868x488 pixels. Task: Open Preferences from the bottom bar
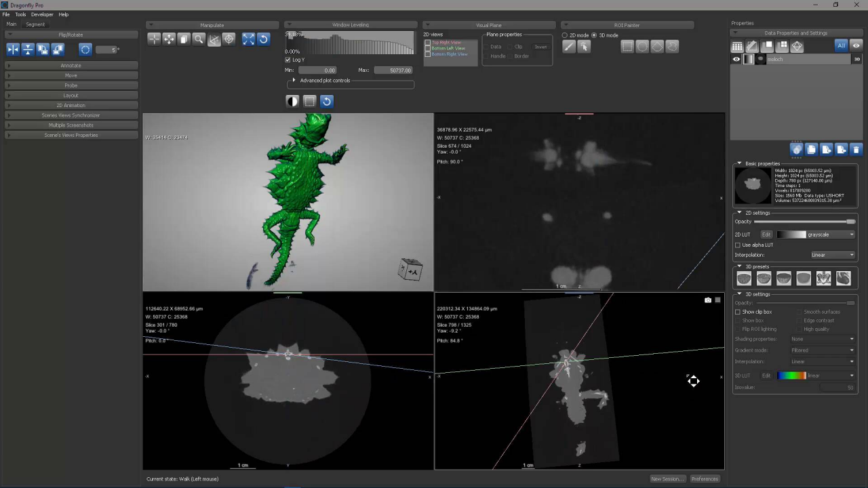[x=705, y=479]
